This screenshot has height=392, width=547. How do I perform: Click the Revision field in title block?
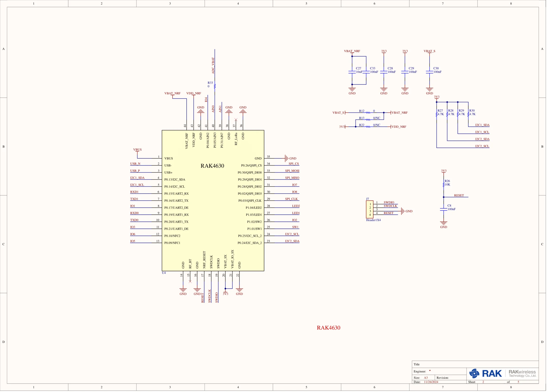click(x=450, y=378)
